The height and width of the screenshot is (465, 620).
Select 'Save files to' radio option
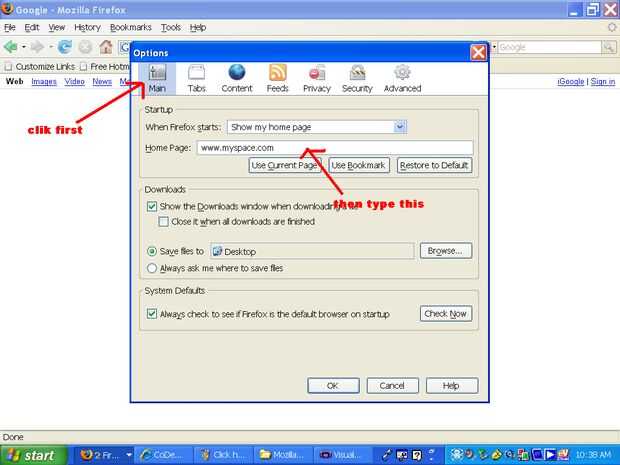click(152, 251)
